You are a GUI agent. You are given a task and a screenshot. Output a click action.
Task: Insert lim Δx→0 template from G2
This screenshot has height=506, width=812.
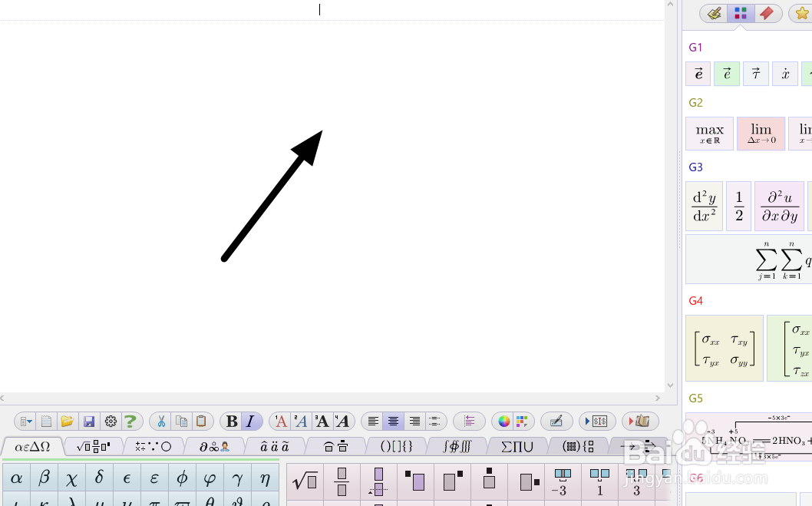pyautogui.click(x=761, y=134)
